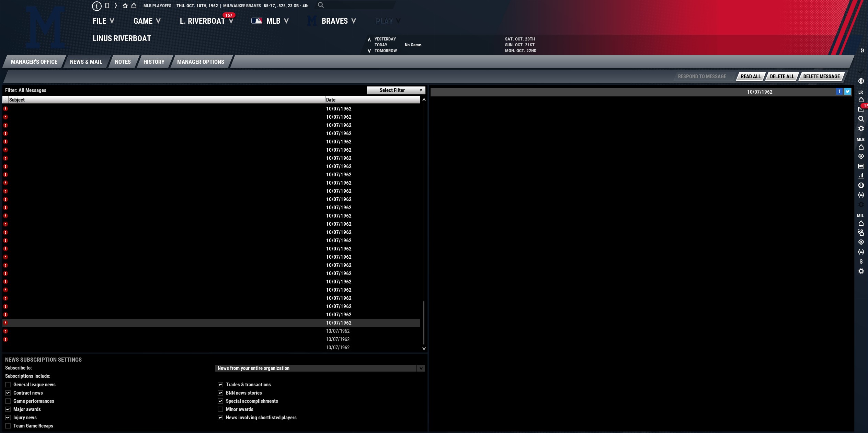Screen dimensions: 868x433
Task: Click the READ ALL button
Action: tap(751, 77)
